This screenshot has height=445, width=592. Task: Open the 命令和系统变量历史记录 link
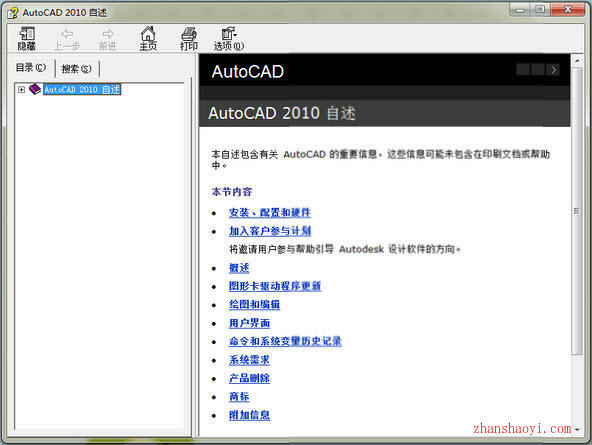point(285,341)
